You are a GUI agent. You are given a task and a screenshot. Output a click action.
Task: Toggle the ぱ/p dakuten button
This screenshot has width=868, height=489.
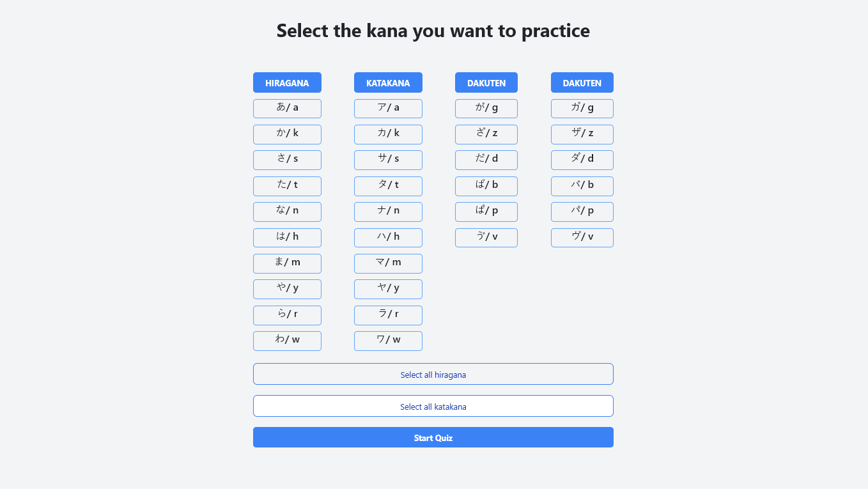486,212
